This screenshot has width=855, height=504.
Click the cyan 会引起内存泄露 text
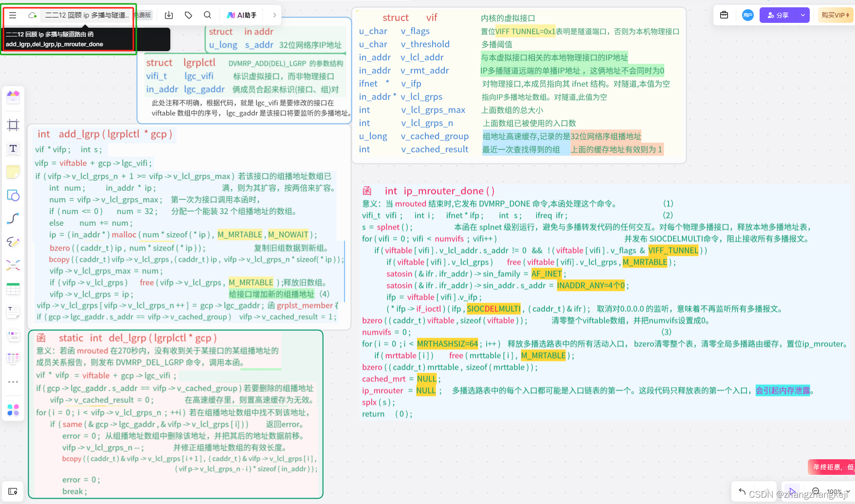(782, 390)
